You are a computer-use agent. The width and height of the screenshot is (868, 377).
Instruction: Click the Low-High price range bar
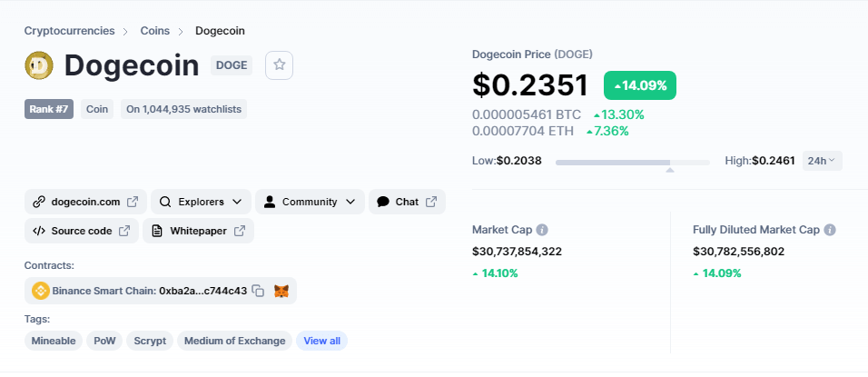coord(633,163)
